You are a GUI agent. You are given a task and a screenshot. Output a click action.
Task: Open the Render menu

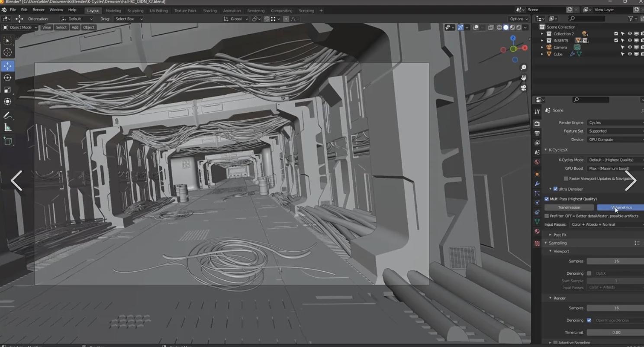coord(39,10)
